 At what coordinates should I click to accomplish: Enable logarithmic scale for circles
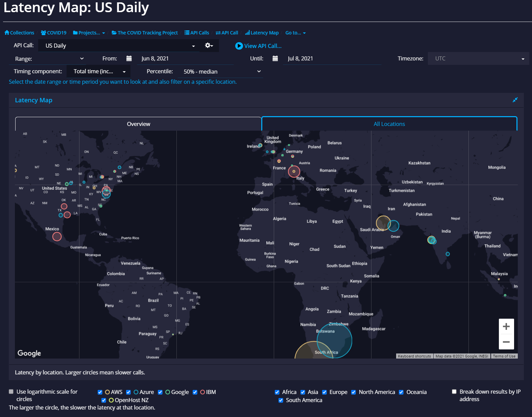pyautogui.click(x=11, y=392)
